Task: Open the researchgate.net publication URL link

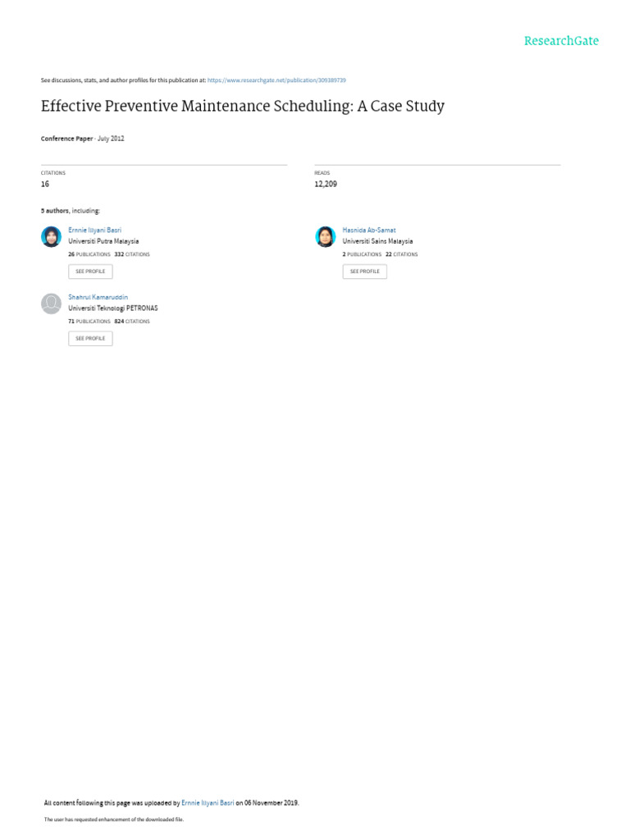Action: pyautogui.click(x=276, y=80)
